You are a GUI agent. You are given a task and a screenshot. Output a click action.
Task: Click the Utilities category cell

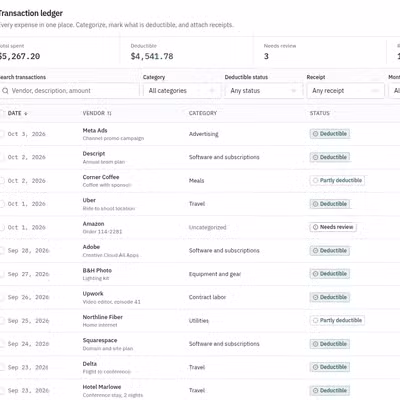(199, 321)
